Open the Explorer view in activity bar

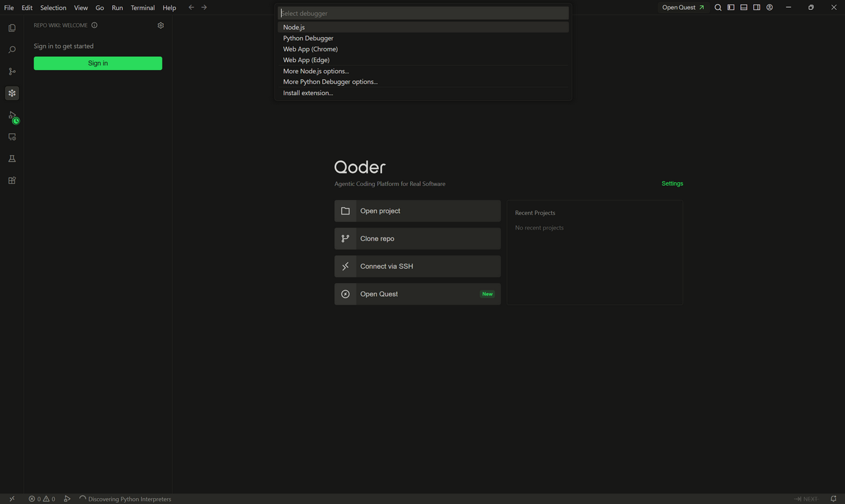click(12, 28)
